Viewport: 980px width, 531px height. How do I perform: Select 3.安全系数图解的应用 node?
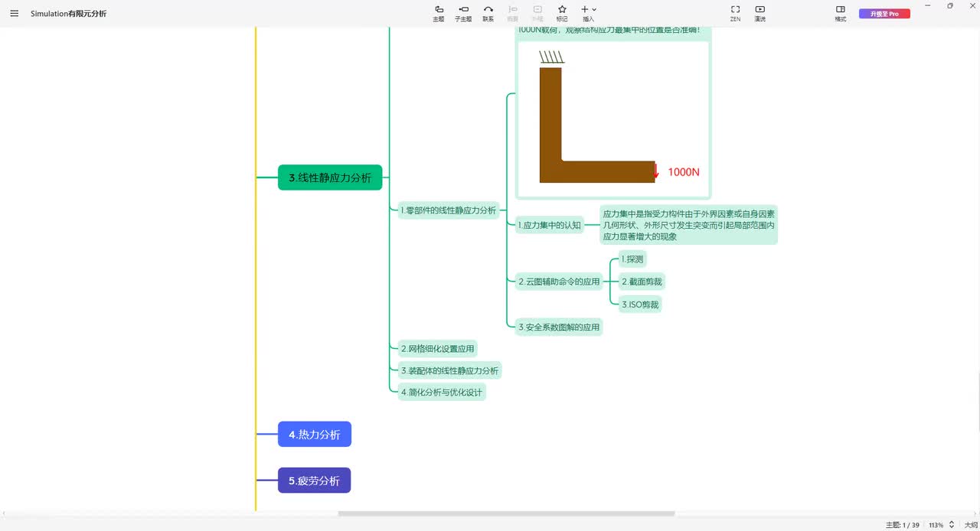click(x=559, y=327)
